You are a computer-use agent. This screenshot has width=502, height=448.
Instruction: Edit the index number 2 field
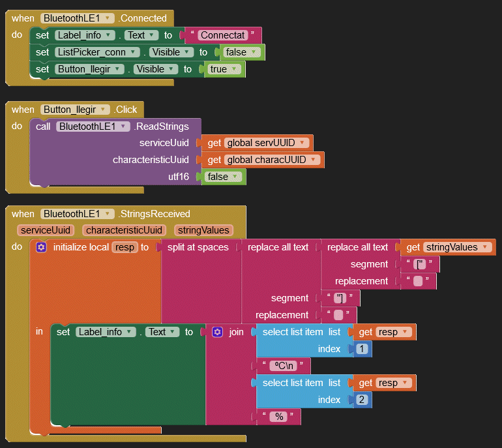point(362,400)
